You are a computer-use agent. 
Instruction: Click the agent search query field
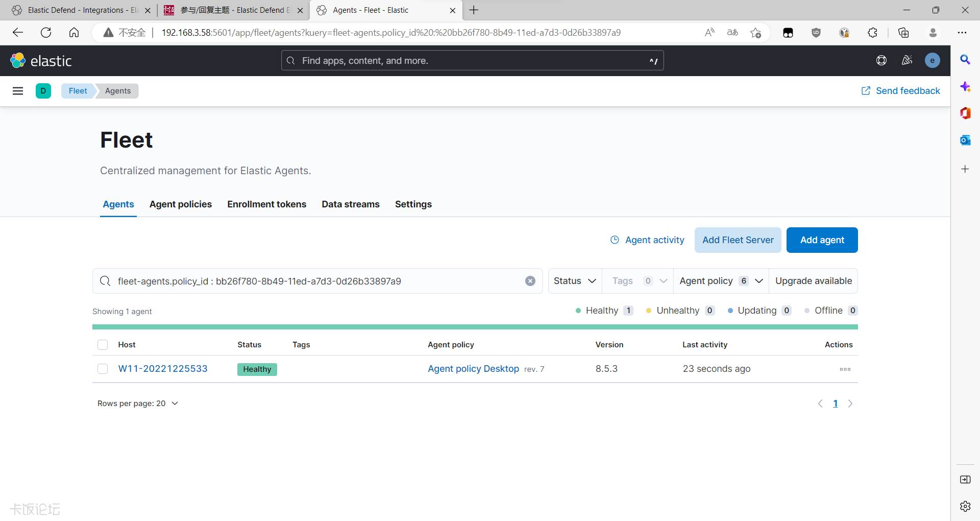point(316,281)
